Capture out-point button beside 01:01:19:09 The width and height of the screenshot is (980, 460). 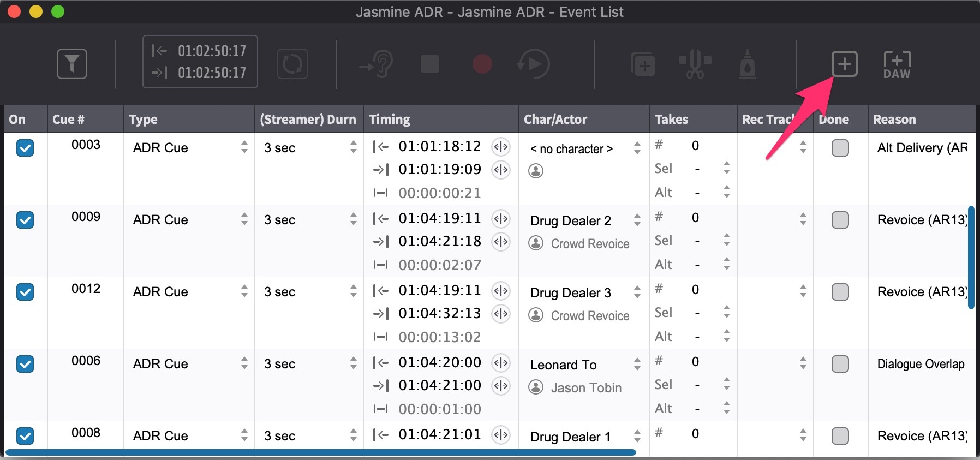(501, 170)
